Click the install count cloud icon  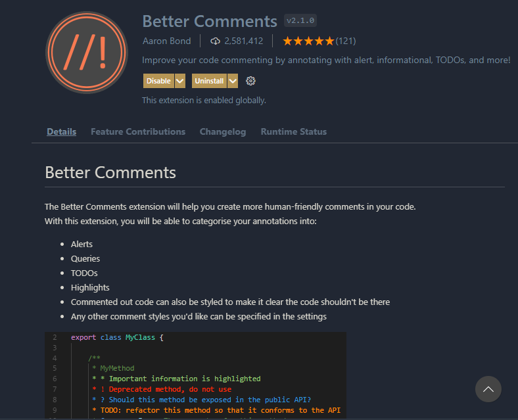(215, 41)
